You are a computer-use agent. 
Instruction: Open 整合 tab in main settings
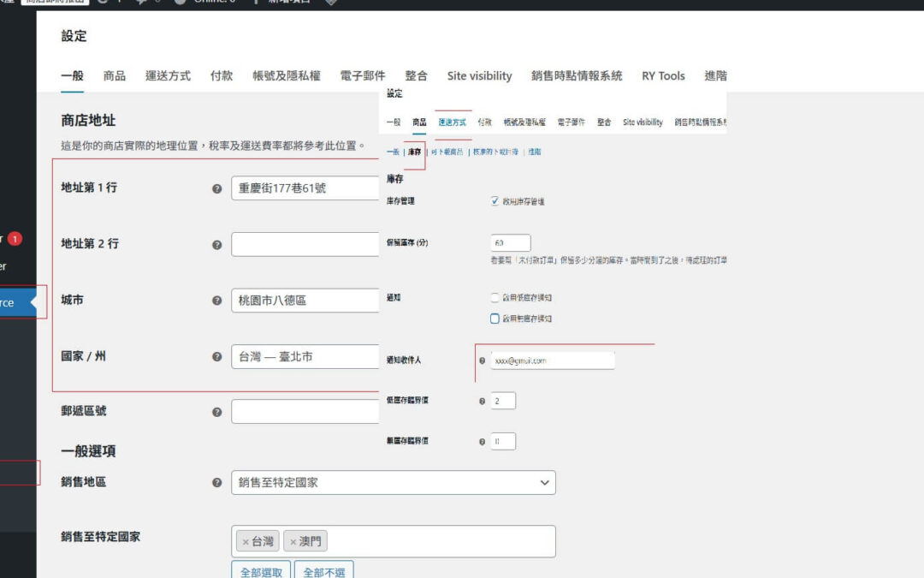click(416, 75)
